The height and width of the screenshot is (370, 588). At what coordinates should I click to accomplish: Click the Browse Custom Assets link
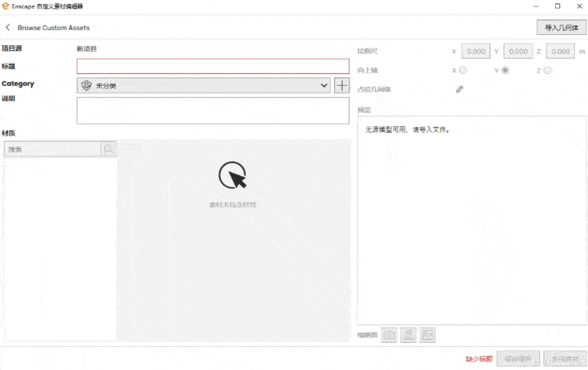click(54, 28)
